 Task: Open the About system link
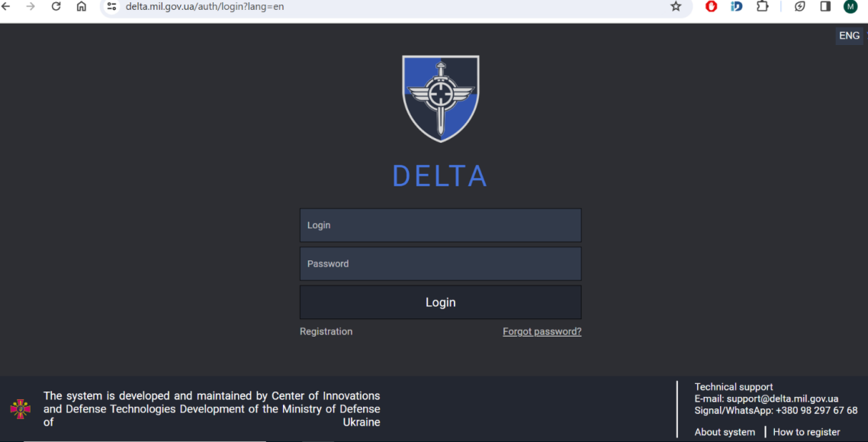(x=725, y=432)
